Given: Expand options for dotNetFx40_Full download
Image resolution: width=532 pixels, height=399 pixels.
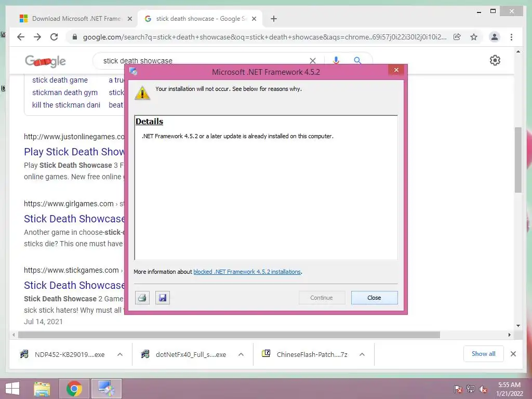Looking at the screenshot, I should click(241, 354).
